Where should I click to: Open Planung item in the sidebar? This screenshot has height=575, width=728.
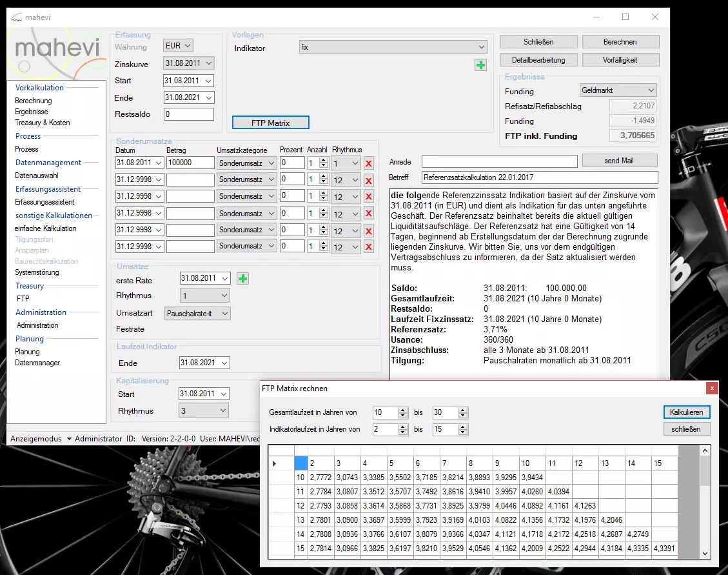click(x=27, y=352)
